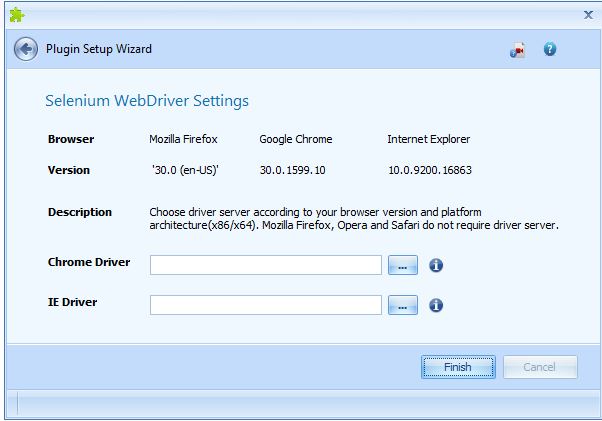
Task: Click the 'Version' row label
Action: (69, 170)
